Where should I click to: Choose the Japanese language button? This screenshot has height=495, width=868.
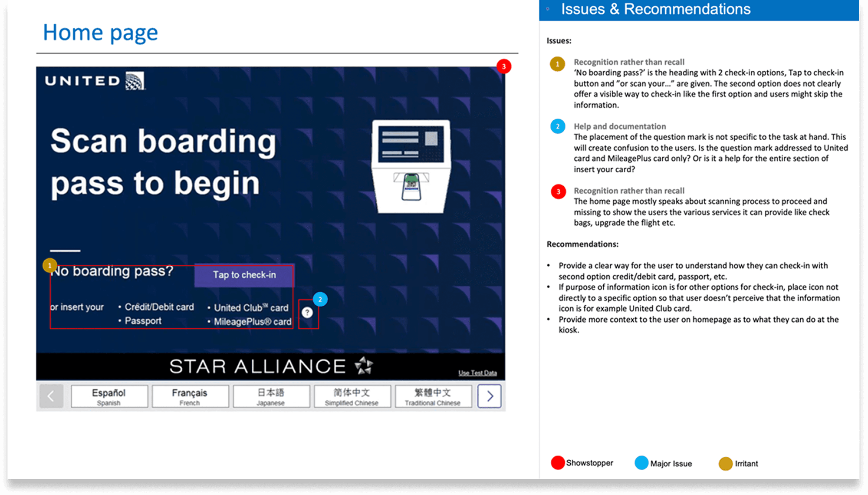pos(271,396)
